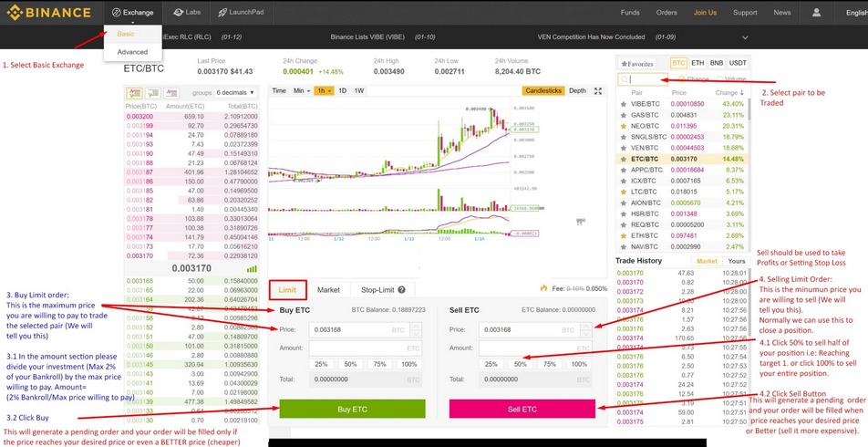The width and height of the screenshot is (868, 447).
Task: Open the 1h interval dropdown
Action: point(324,91)
